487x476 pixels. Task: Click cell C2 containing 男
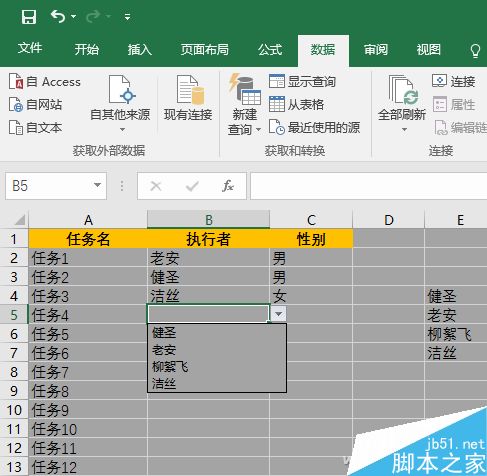pyautogui.click(x=311, y=258)
